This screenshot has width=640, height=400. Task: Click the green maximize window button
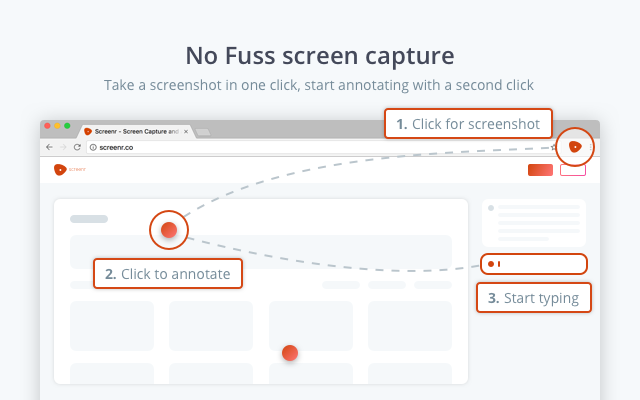tap(67, 126)
